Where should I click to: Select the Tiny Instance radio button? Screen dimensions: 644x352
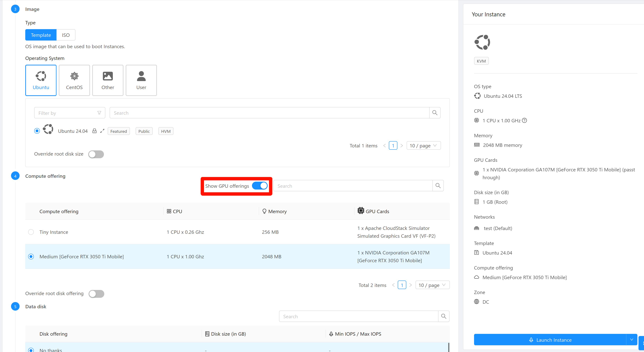click(31, 232)
